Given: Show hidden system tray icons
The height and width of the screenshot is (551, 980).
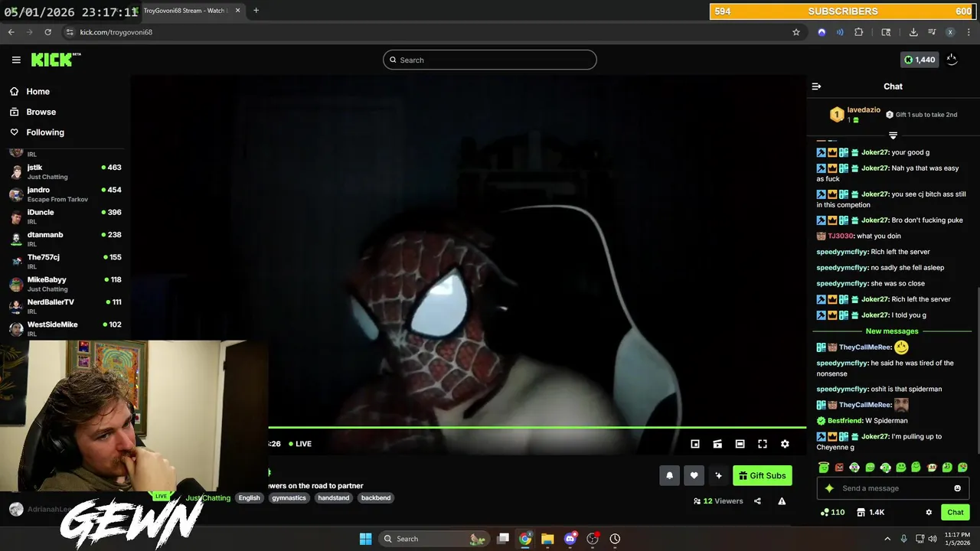Looking at the screenshot, I should (x=887, y=539).
